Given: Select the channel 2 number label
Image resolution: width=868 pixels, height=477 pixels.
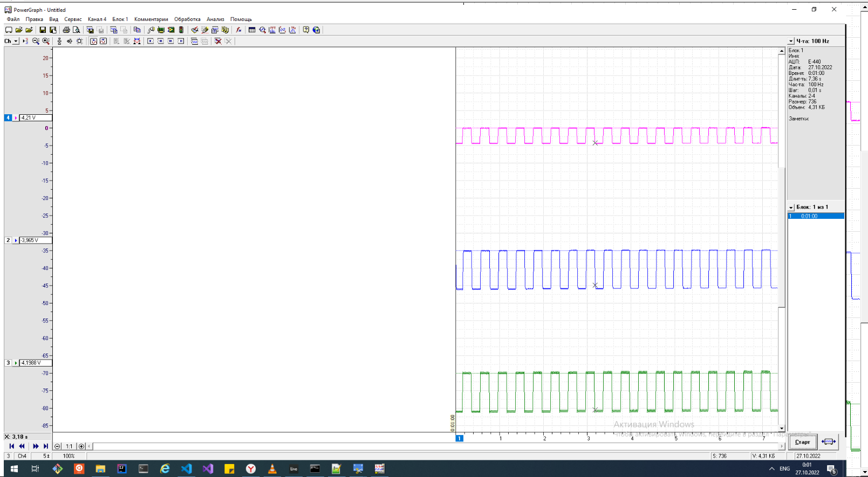Looking at the screenshot, I should pyautogui.click(x=8, y=240).
